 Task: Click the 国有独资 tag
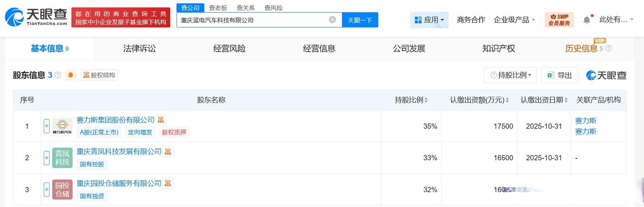tap(92, 196)
